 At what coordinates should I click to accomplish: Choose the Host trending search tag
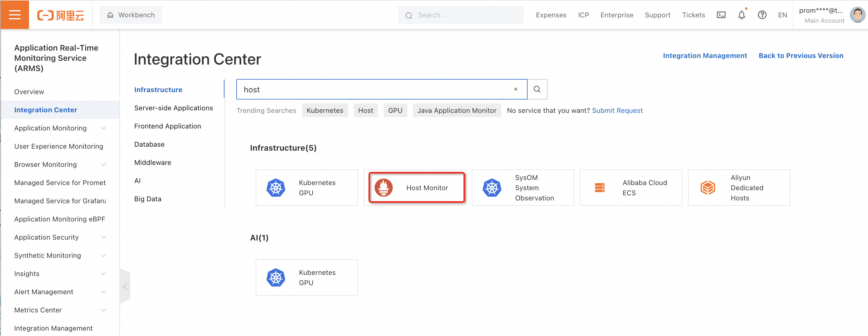coord(365,110)
